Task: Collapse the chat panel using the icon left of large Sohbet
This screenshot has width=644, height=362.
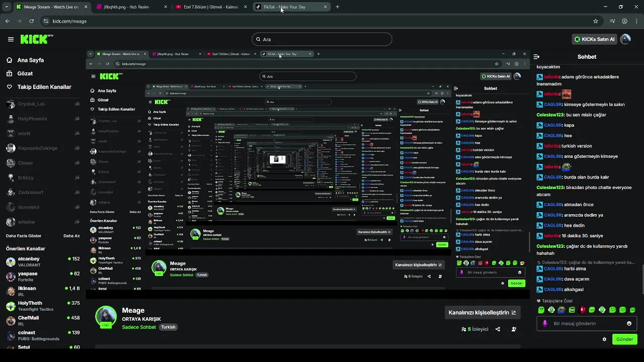Action: 536,57
